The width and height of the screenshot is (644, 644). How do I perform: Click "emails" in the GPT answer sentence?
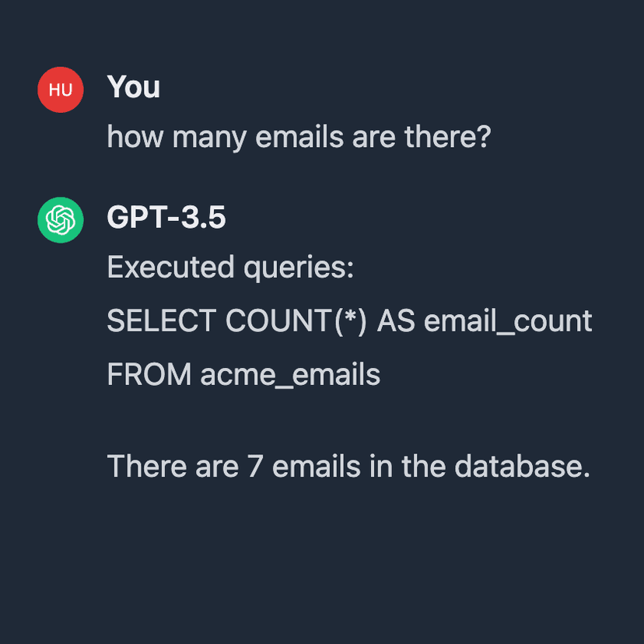(x=317, y=467)
